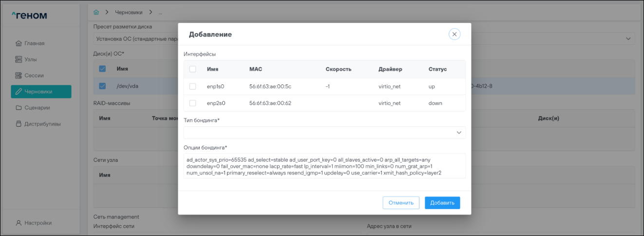
Task: Expand the Тип бондинга dropdown
Action: pyautogui.click(x=458, y=133)
